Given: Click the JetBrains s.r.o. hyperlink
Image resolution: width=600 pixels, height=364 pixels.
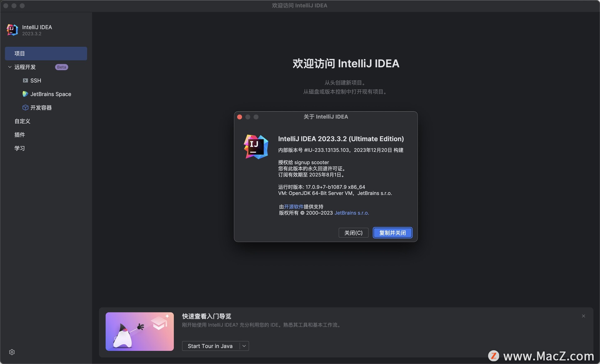Looking at the screenshot, I should coord(352,213).
